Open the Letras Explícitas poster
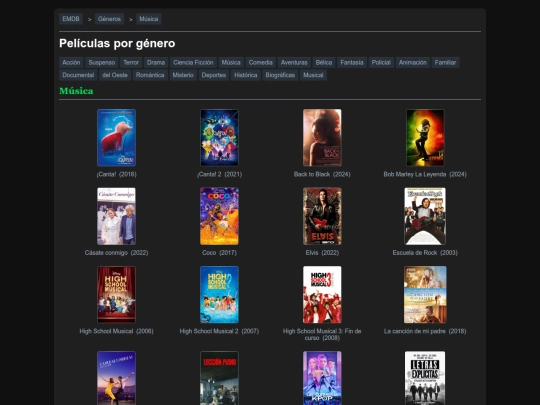Screen dimensions: 540x405 425,378
